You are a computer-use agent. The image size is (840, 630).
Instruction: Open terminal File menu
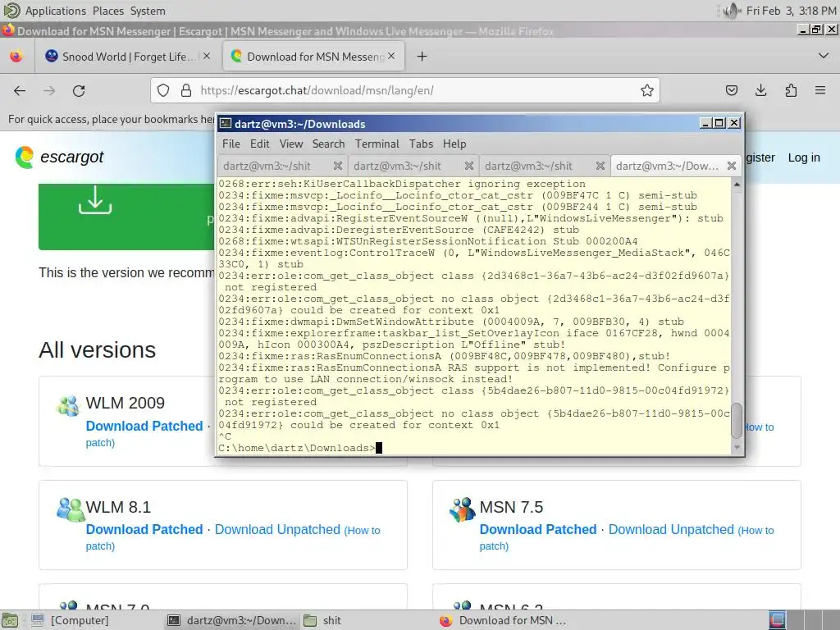[231, 144]
